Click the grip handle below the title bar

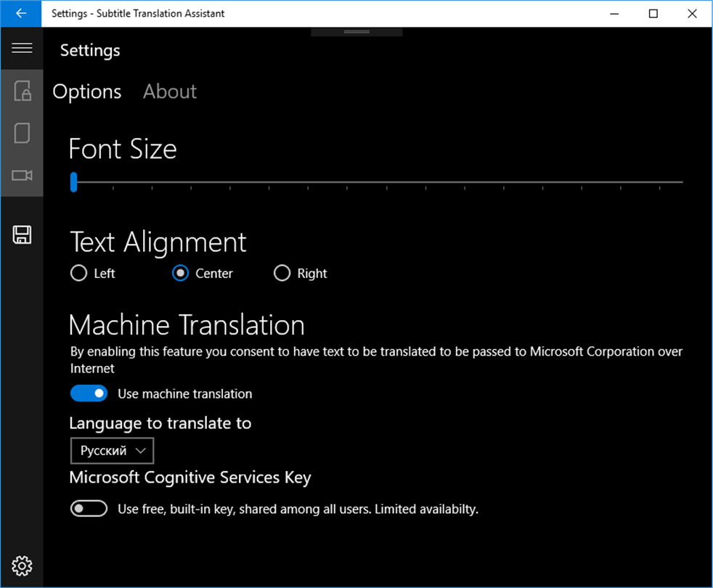356,32
